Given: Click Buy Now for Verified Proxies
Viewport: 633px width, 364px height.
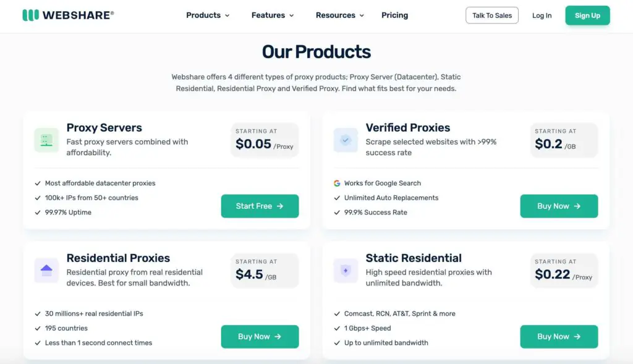Looking at the screenshot, I should [559, 206].
